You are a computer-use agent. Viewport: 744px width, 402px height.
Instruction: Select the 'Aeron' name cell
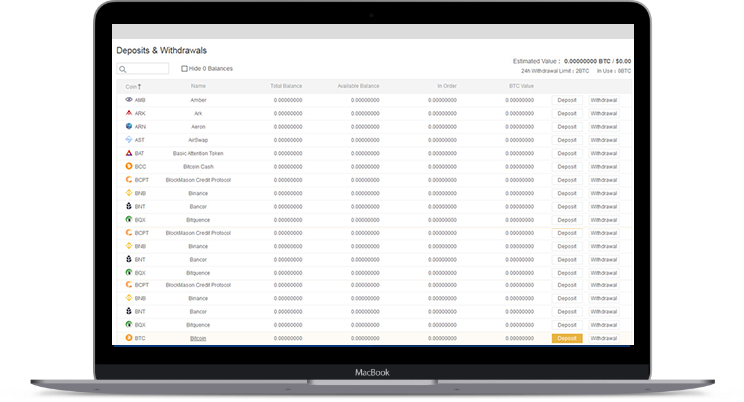coord(198,127)
